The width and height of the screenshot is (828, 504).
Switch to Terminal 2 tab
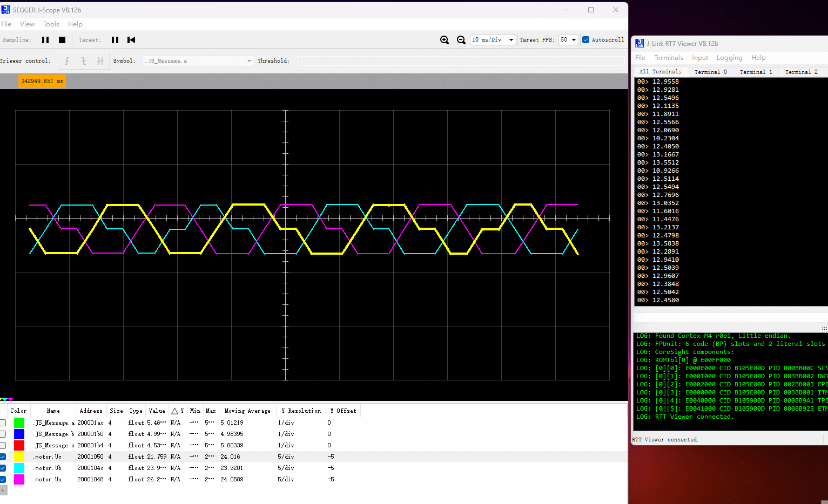[802, 72]
